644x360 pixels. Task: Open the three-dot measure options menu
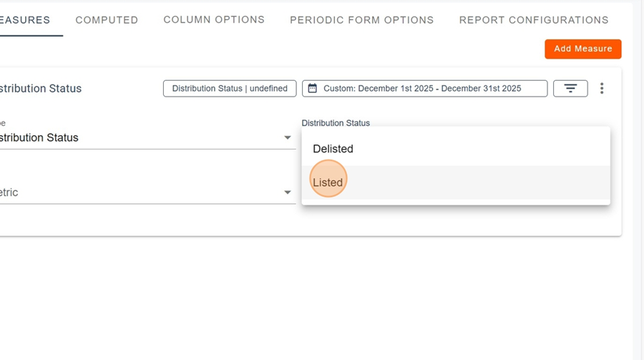[602, 88]
